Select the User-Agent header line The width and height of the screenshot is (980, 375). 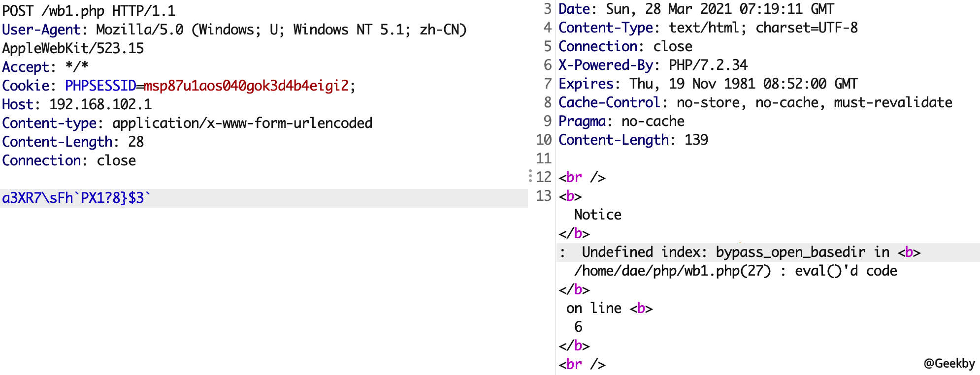234,30
